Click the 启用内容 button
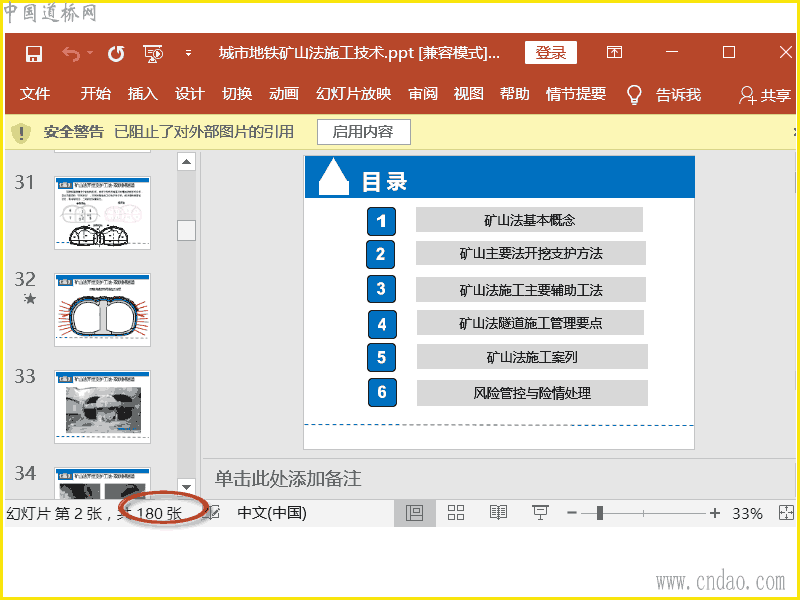 pyautogui.click(x=364, y=132)
